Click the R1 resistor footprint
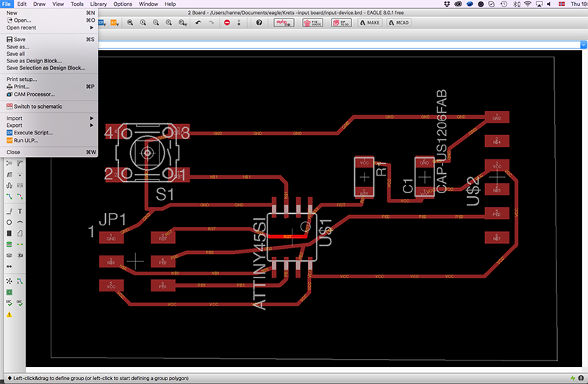Image resolution: width=588 pixels, height=384 pixels. [x=364, y=176]
